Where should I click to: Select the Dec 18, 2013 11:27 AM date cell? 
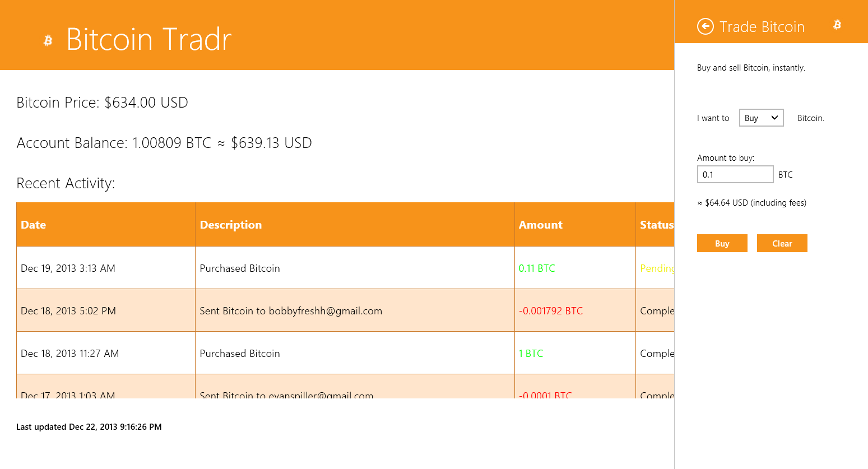pyautogui.click(x=70, y=354)
